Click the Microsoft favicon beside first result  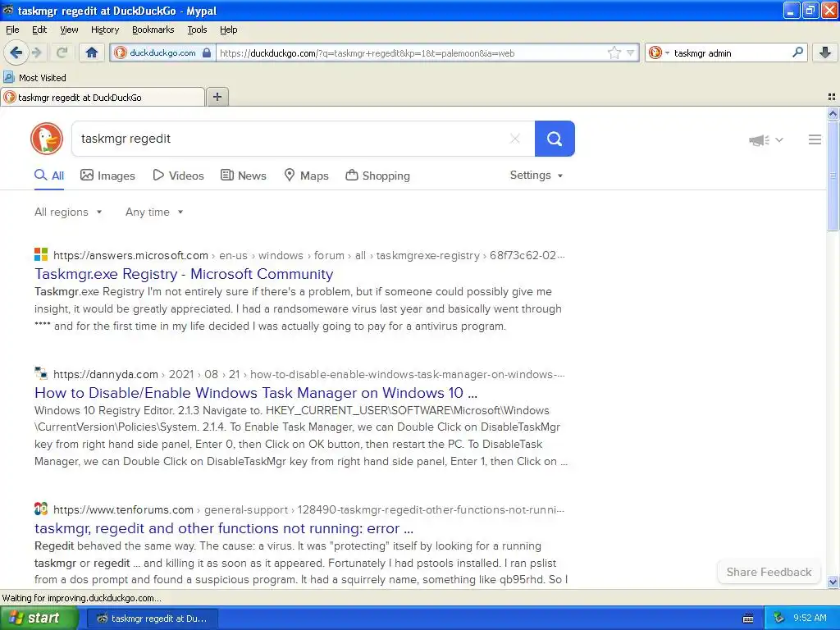coord(41,254)
